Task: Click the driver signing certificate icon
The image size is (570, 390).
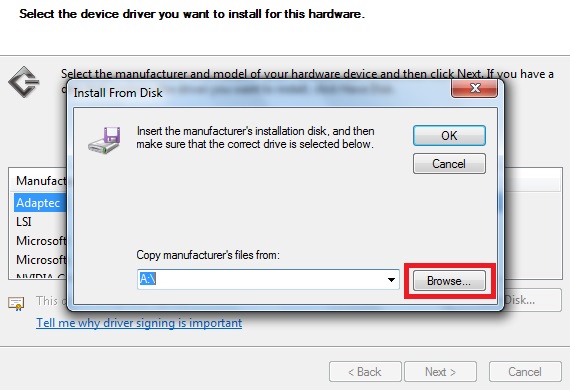Action: (16, 303)
